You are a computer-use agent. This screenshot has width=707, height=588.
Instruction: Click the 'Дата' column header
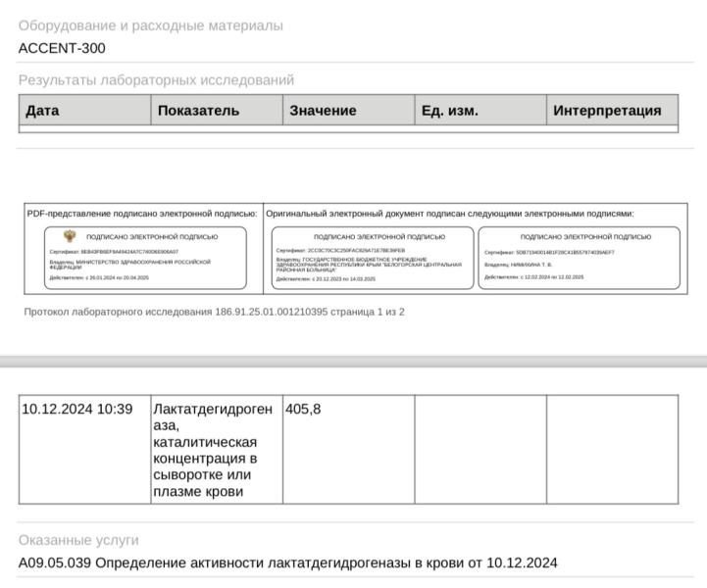[85, 111]
